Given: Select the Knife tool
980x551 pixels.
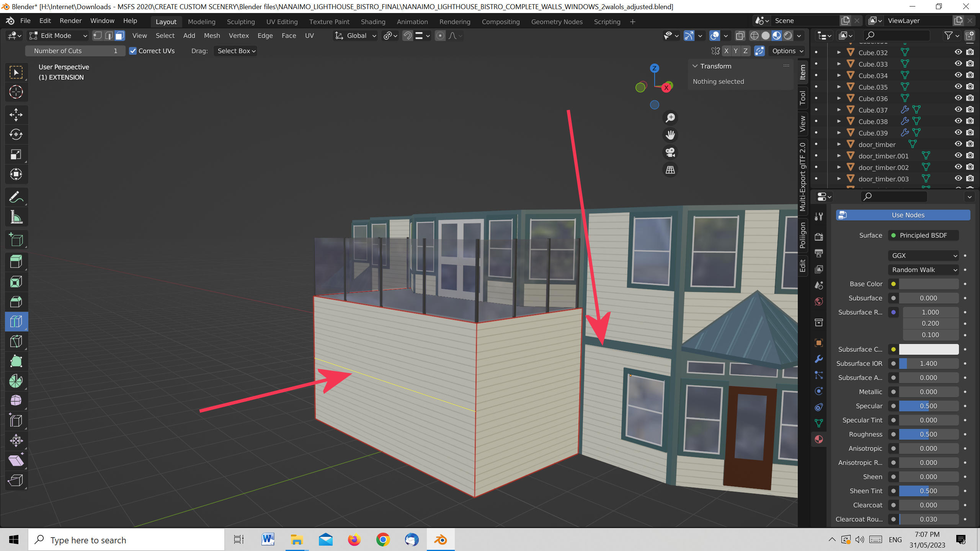Looking at the screenshot, I should point(16,341).
